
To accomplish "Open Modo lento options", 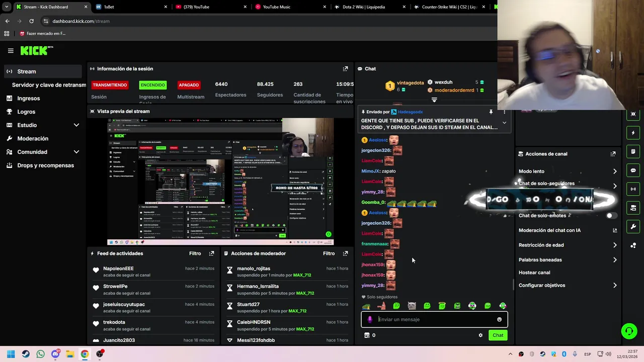I will [615, 171].
